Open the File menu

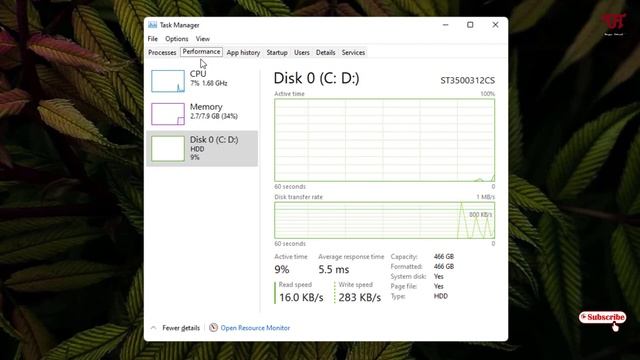point(153,39)
